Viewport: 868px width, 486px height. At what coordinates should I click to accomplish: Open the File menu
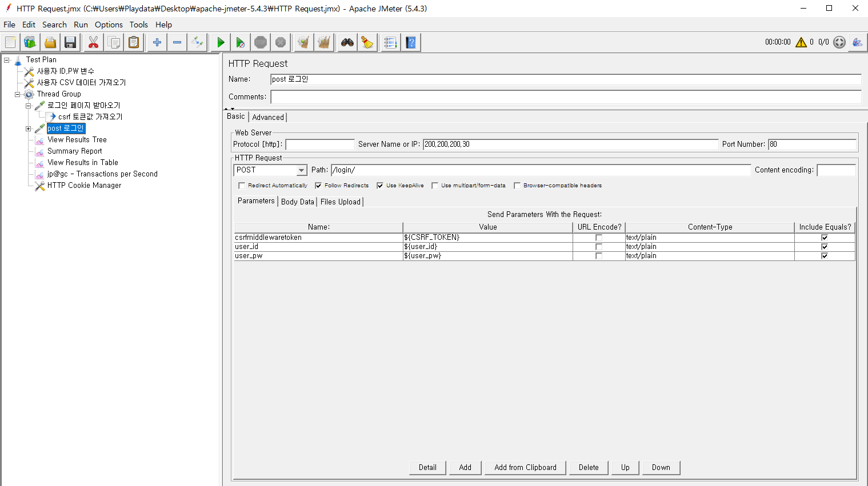coord(10,25)
